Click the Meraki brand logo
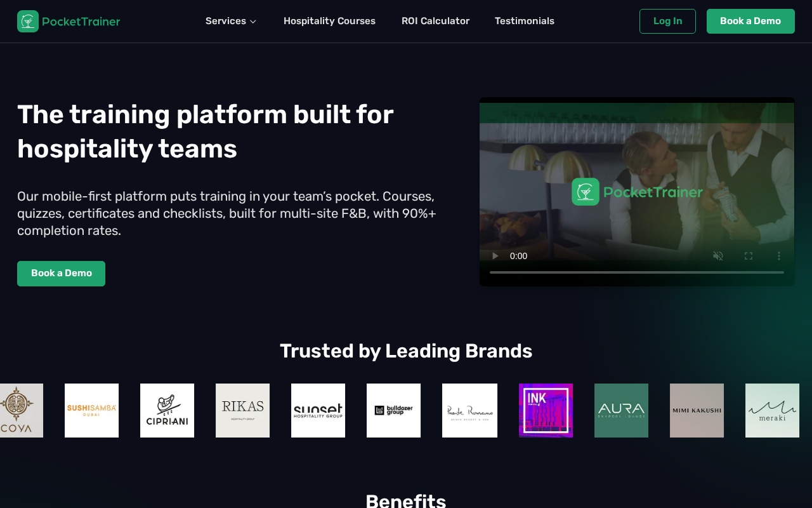 coord(772,410)
